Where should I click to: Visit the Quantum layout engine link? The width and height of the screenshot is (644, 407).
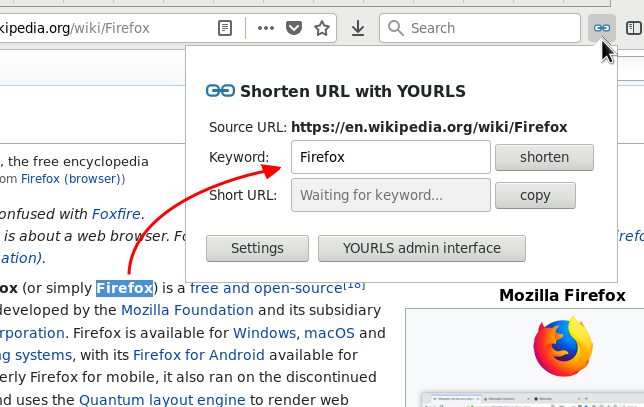tap(162, 399)
